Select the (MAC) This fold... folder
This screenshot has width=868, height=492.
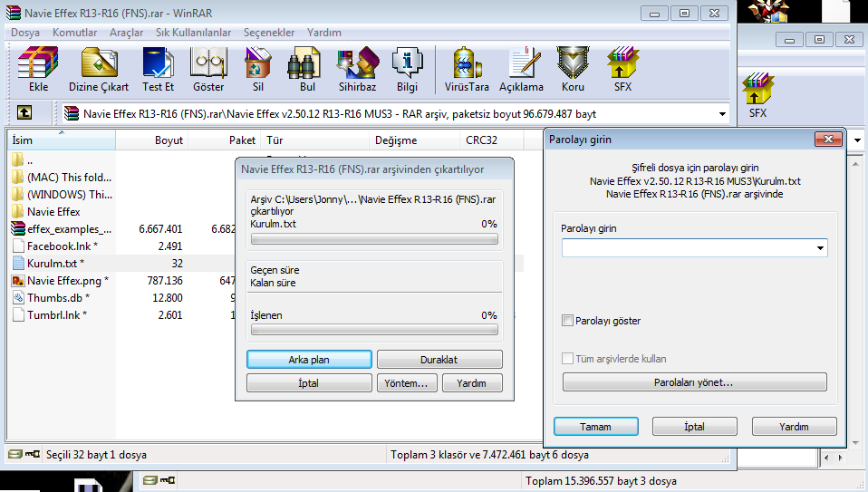coord(62,177)
